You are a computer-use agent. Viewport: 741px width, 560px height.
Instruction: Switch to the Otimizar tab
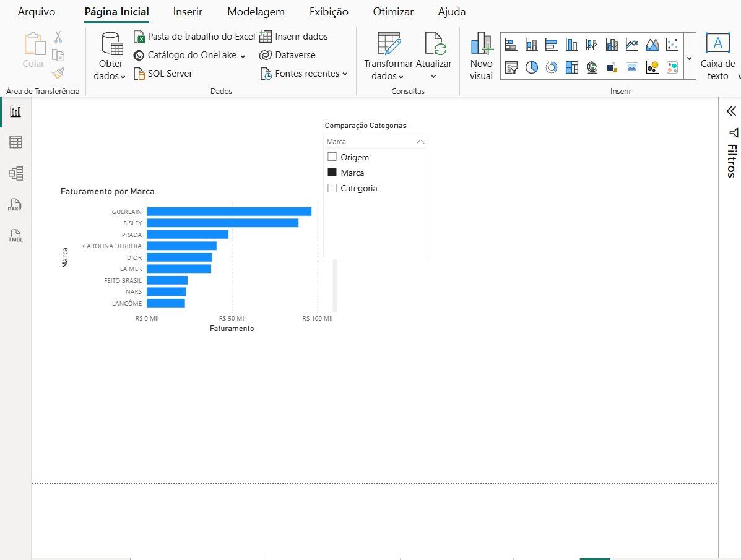(x=393, y=12)
